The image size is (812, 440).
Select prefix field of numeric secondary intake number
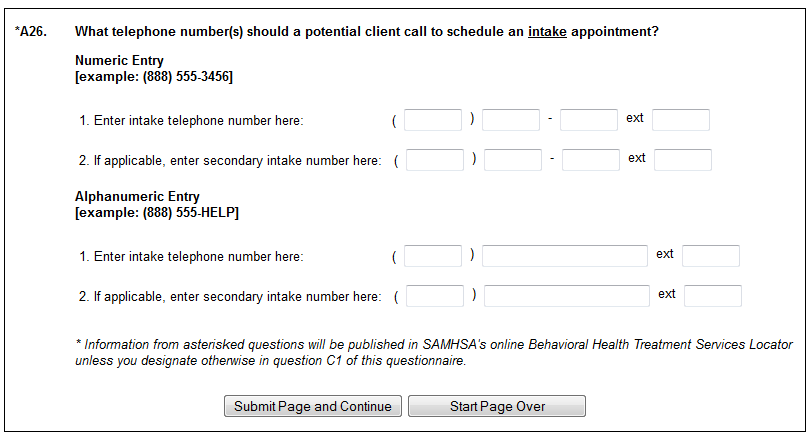513,160
